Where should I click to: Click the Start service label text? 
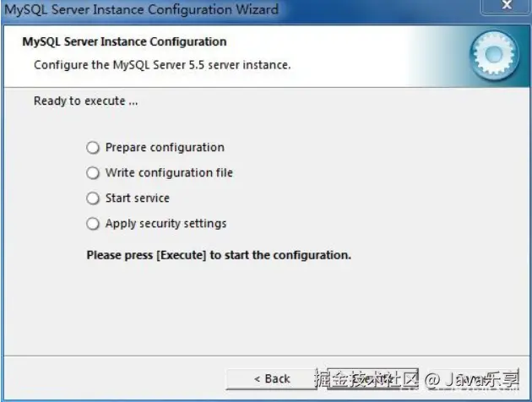[138, 198]
